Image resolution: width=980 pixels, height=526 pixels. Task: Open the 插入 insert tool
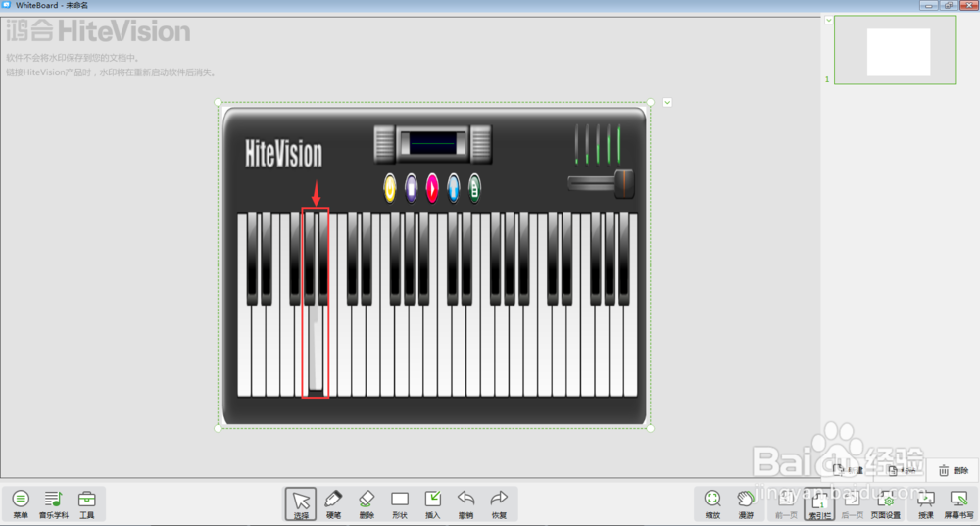(x=432, y=504)
